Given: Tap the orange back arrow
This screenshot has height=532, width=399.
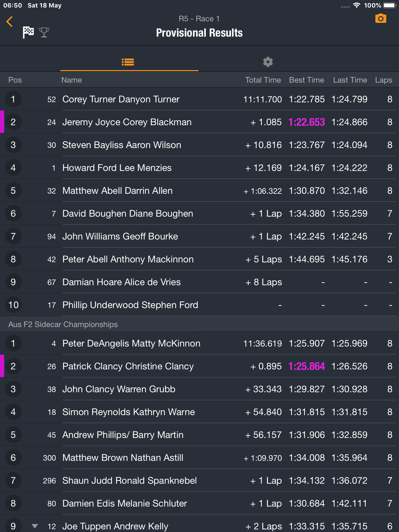Looking at the screenshot, I should coord(10,22).
